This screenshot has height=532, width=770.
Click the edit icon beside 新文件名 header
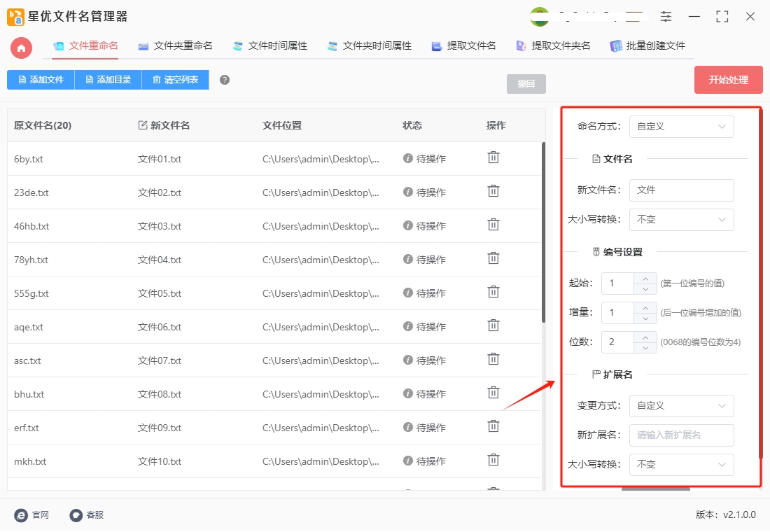pyautogui.click(x=142, y=125)
